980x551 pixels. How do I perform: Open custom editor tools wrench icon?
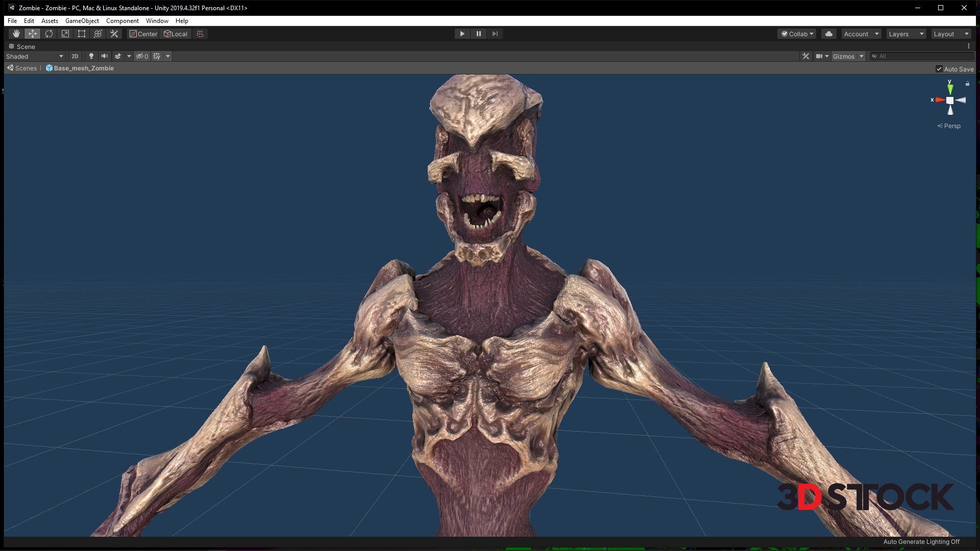[114, 34]
